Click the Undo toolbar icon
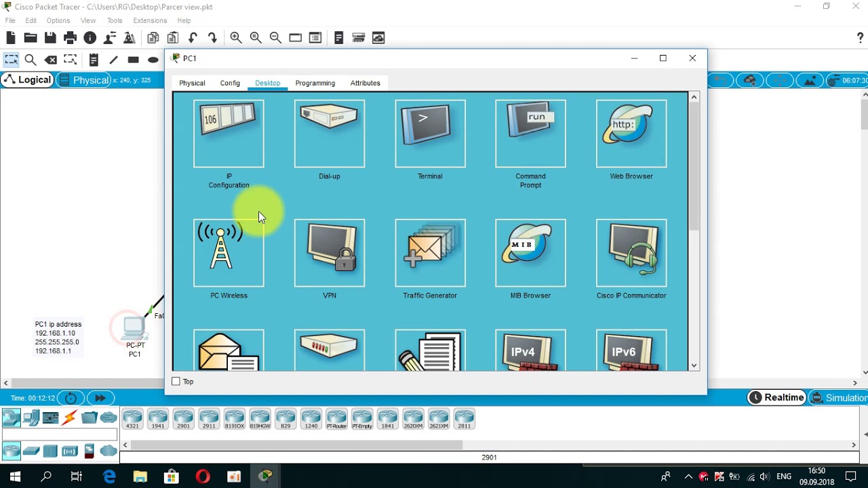 click(x=193, y=38)
